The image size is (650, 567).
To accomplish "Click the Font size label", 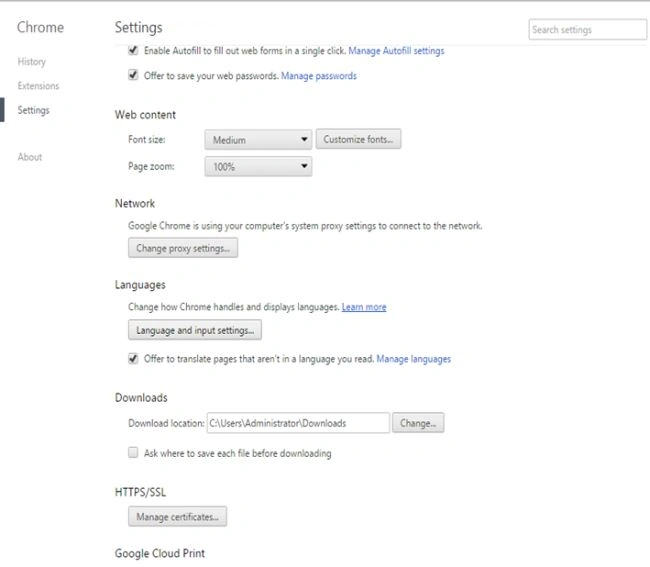I will (x=147, y=140).
